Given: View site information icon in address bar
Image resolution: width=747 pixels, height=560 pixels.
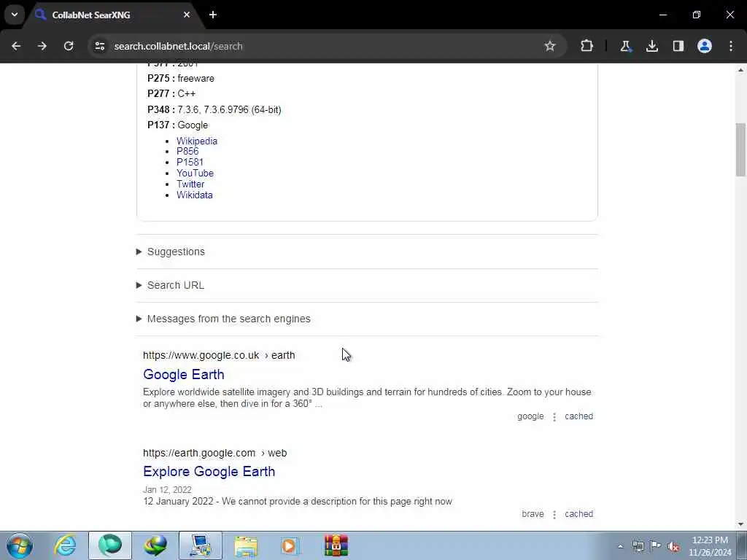Looking at the screenshot, I should 99,46.
